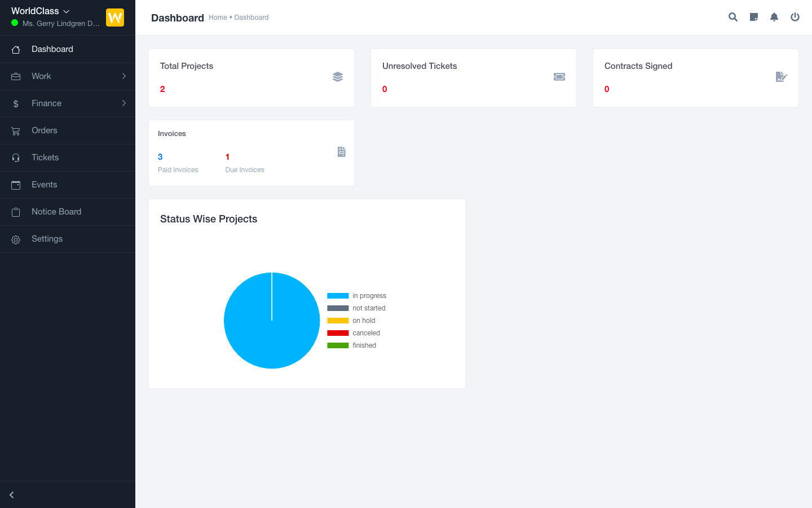Click the ticket icon in Unresolved Tickets card

click(559, 77)
